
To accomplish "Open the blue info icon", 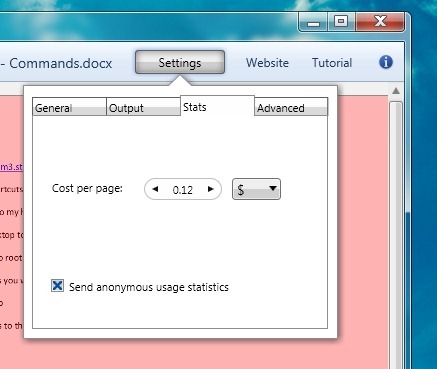I will click(x=386, y=62).
